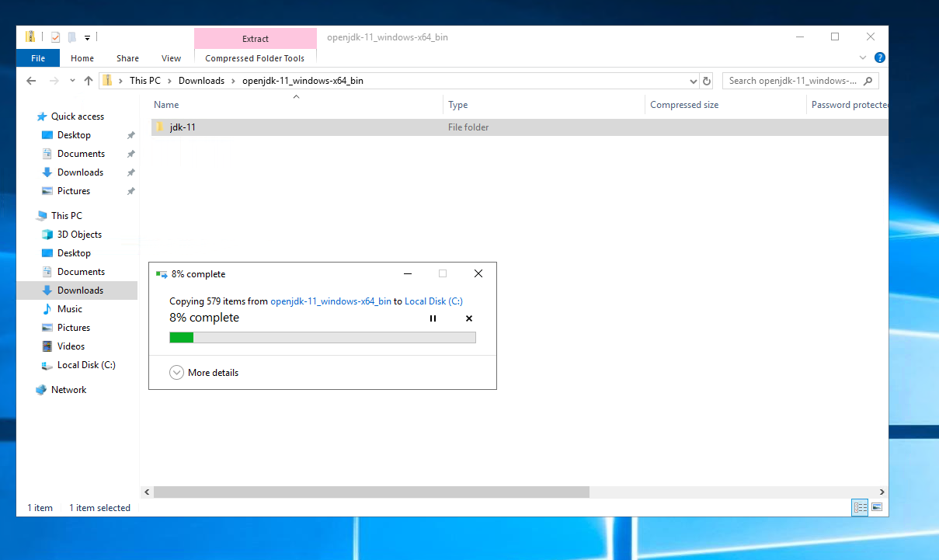Click the Back navigation arrow
The width and height of the screenshot is (939, 560).
tap(31, 81)
